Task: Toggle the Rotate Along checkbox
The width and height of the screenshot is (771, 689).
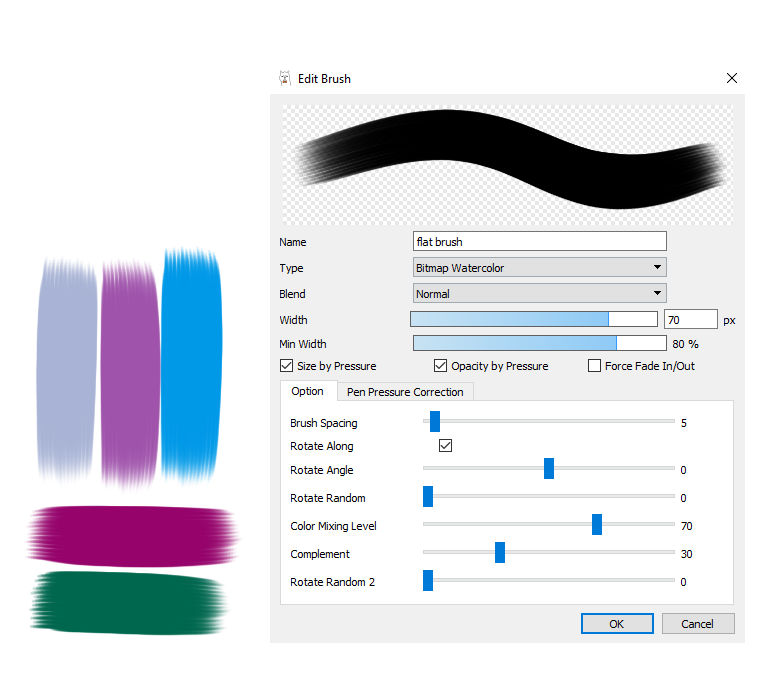Action: tap(445, 446)
